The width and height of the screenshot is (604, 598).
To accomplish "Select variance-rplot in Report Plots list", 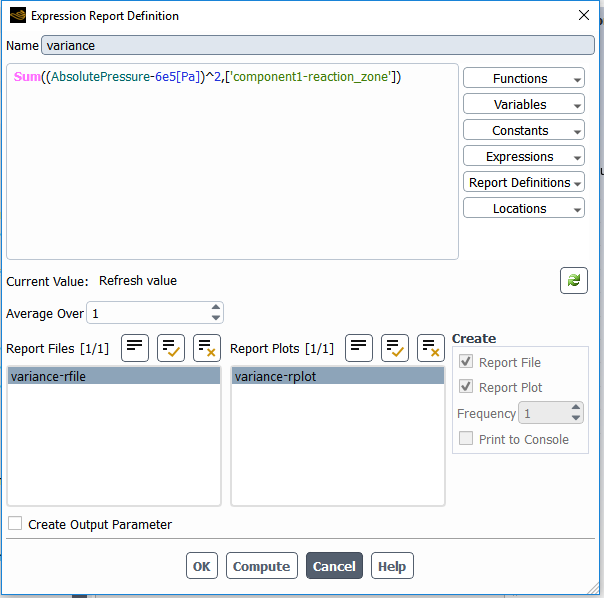I will (x=338, y=376).
